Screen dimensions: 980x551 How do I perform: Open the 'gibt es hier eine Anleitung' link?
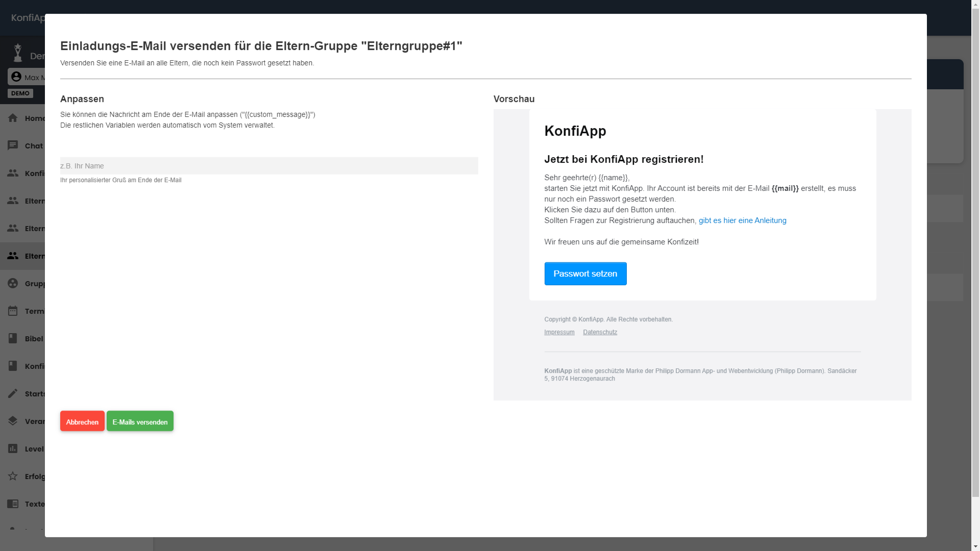[x=742, y=220]
